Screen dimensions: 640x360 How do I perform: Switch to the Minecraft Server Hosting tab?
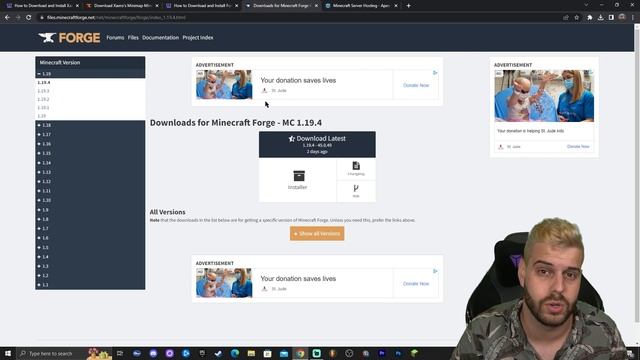361,6
